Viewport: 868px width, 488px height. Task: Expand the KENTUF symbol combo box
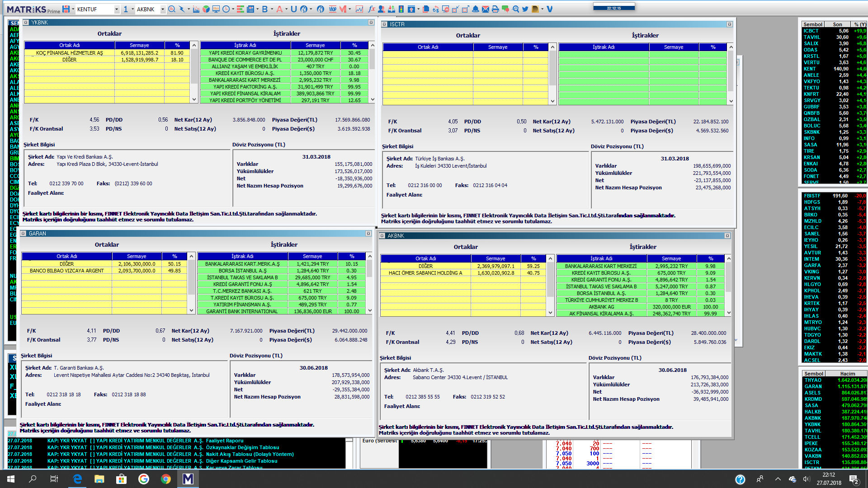pyautogui.click(x=117, y=9)
